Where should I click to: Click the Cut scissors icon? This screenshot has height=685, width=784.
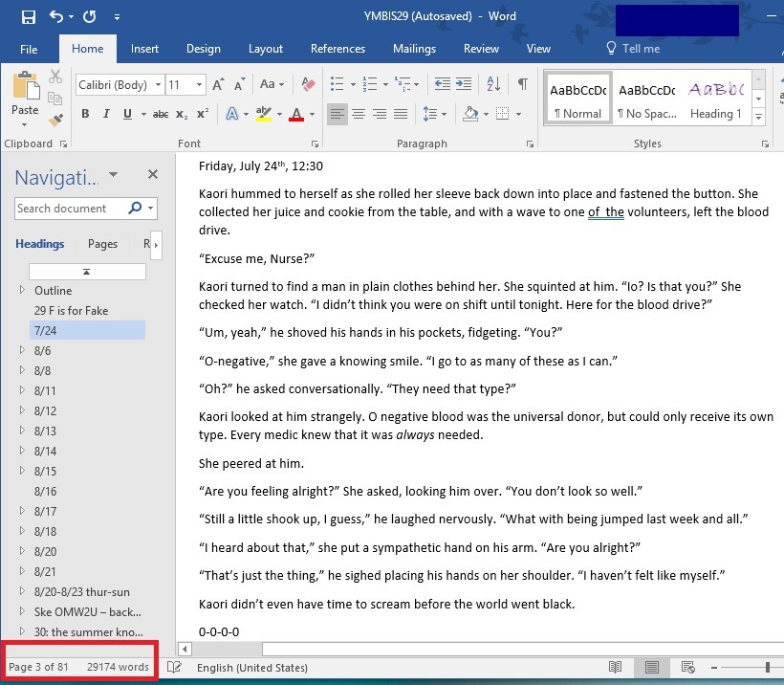pos(55,77)
